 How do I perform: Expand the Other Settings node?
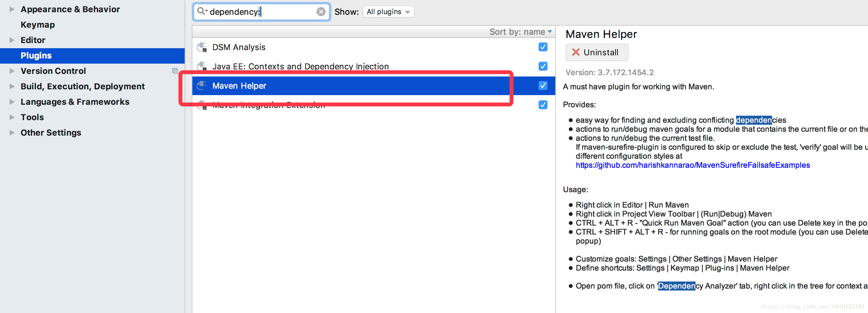[x=12, y=133]
